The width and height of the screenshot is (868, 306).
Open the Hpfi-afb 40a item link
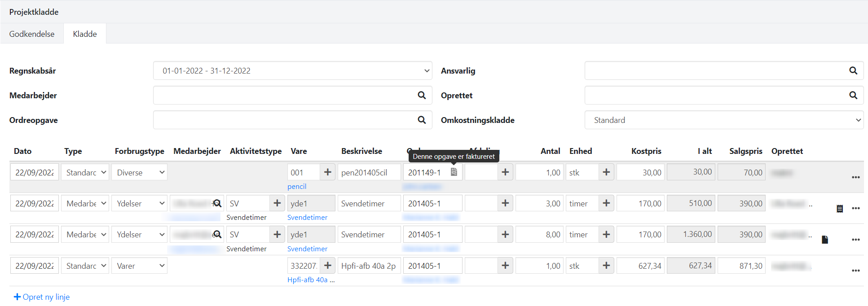click(x=311, y=280)
